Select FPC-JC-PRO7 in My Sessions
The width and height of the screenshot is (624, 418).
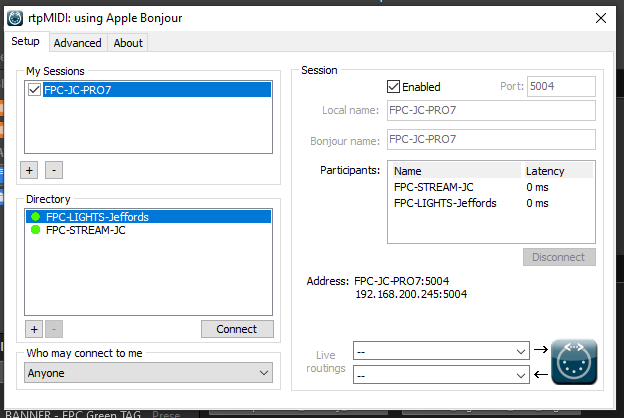[157, 90]
